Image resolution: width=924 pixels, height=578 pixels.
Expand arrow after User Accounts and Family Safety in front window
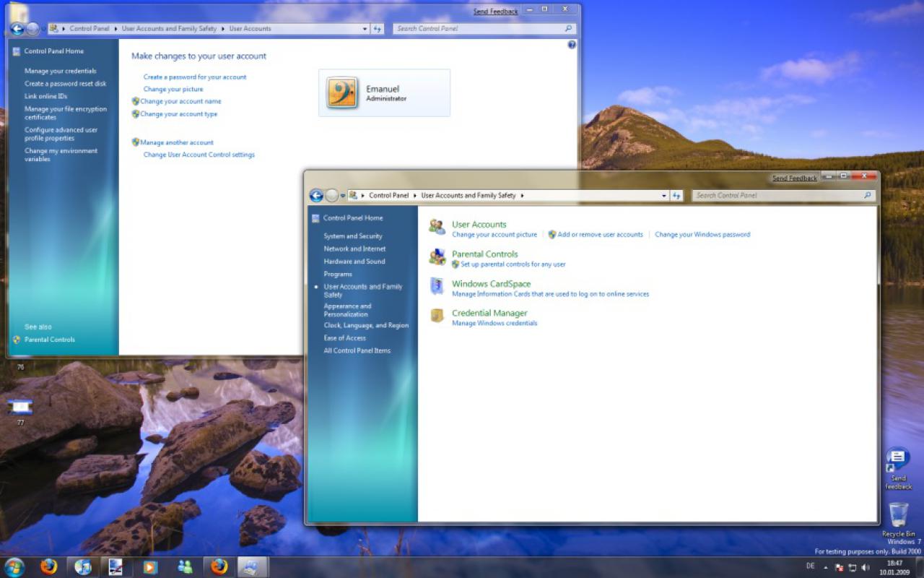522,196
